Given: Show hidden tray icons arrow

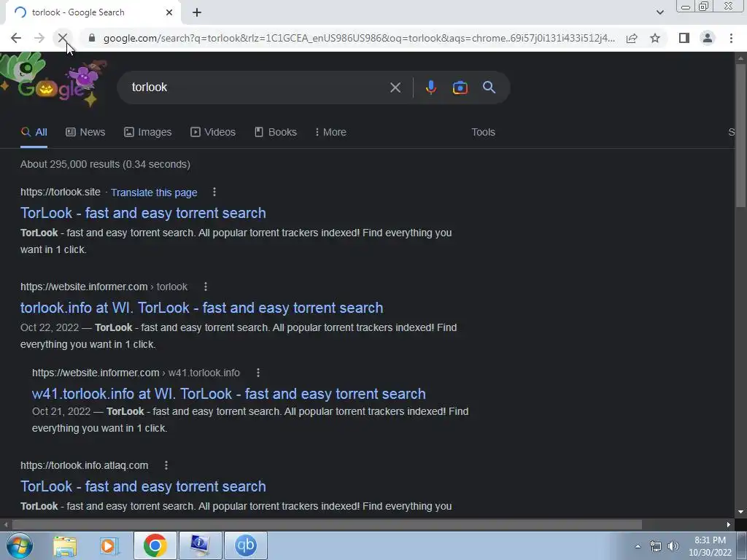Looking at the screenshot, I should pos(638,546).
